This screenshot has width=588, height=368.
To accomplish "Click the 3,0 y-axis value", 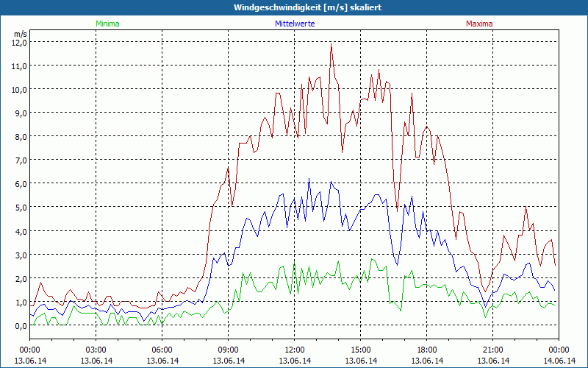I will [x=21, y=255].
